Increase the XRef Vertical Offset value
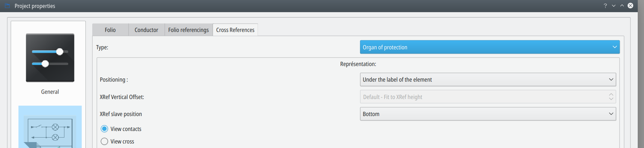This screenshot has height=148, width=644. pos(611,94)
